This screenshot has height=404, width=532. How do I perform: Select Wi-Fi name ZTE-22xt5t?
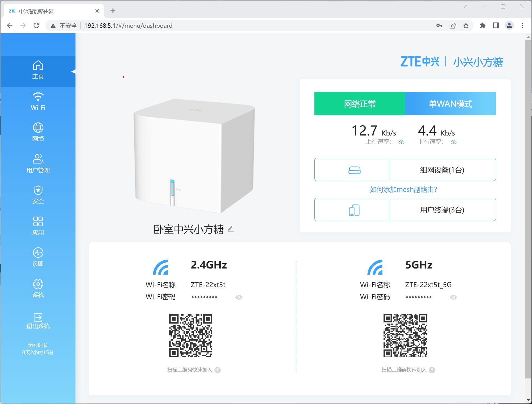click(x=208, y=285)
